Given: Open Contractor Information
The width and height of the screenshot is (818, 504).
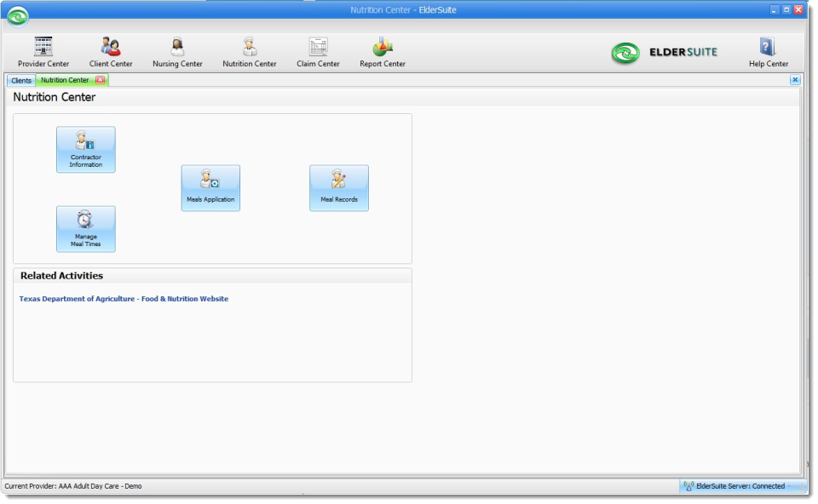Looking at the screenshot, I should [x=85, y=150].
